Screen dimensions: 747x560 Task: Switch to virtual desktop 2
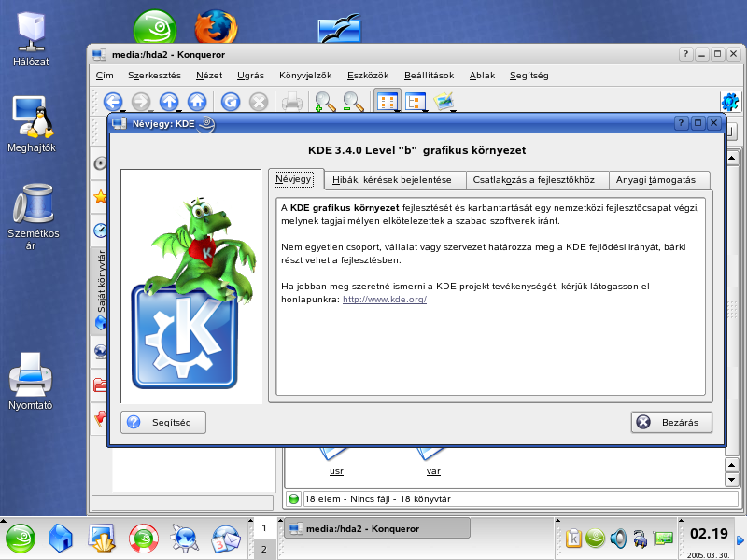(264, 549)
